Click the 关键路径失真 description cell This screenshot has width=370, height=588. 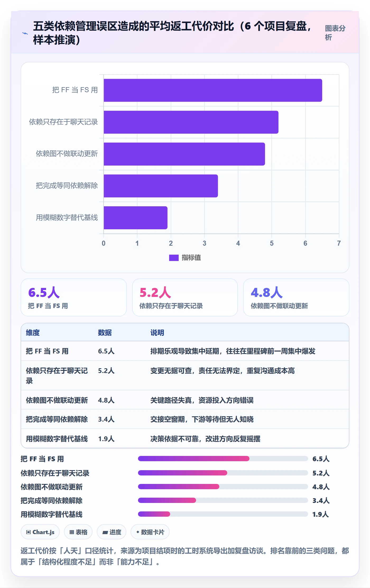click(202, 400)
